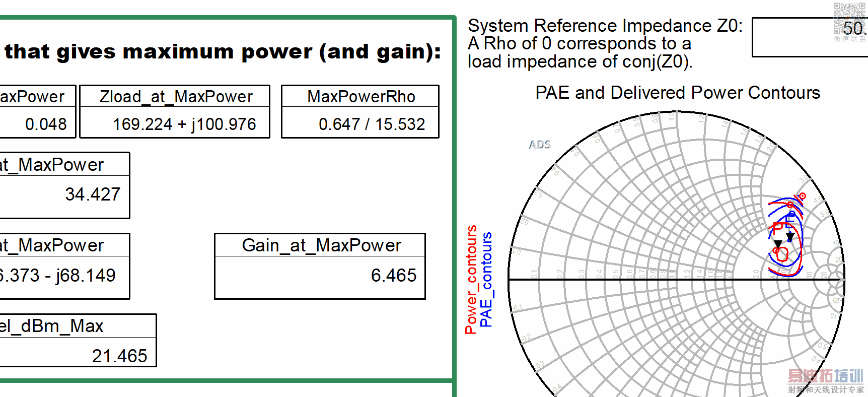
Task: Select the value 34.427
Action: pyautogui.click(x=93, y=194)
